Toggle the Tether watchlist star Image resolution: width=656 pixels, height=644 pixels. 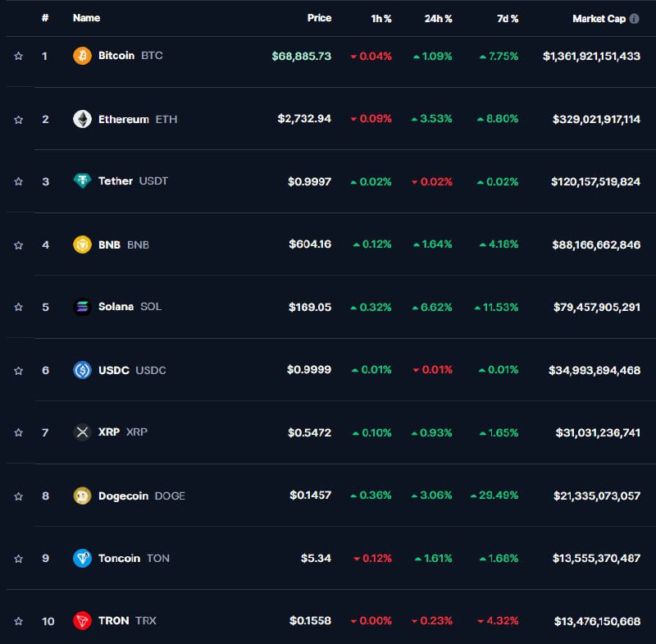point(18,181)
